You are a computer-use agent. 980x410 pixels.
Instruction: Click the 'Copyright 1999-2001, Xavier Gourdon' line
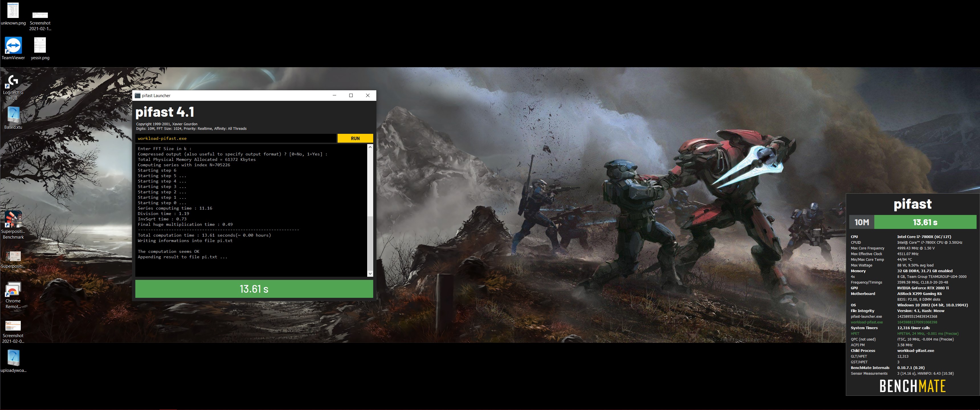[167, 124]
